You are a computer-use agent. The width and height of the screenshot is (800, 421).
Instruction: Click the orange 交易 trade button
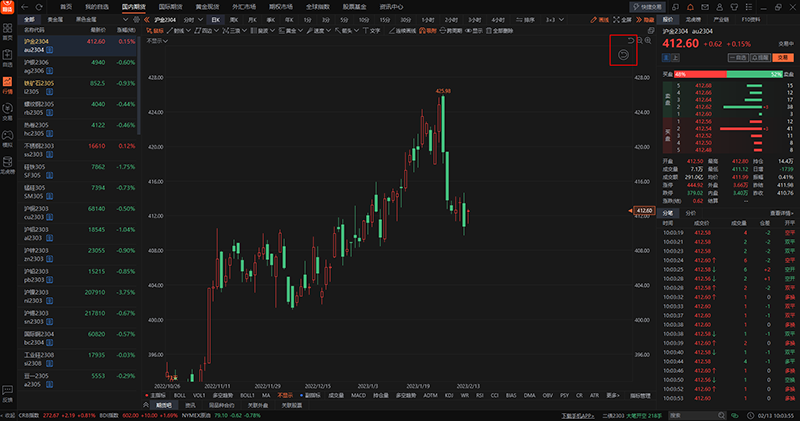[783, 58]
